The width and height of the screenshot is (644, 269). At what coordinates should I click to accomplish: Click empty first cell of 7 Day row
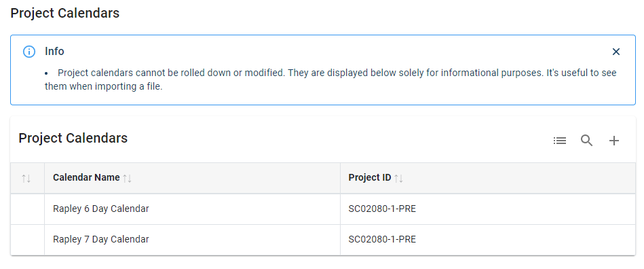coord(28,239)
